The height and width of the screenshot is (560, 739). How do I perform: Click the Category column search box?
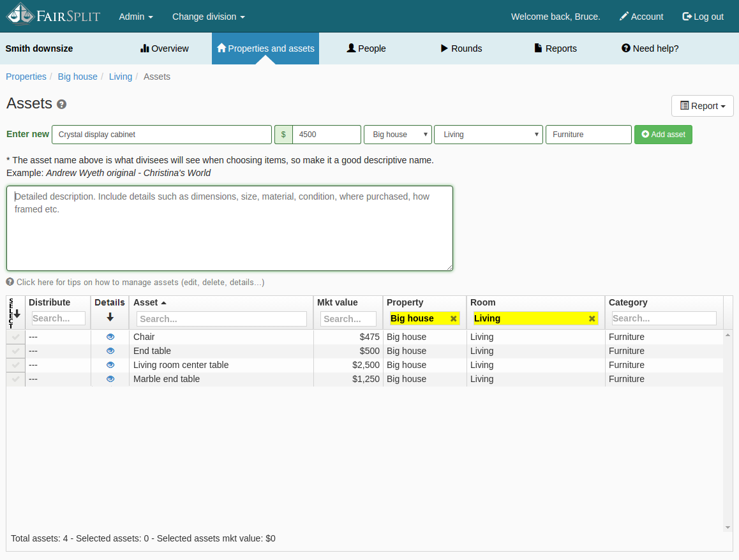pos(664,318)
